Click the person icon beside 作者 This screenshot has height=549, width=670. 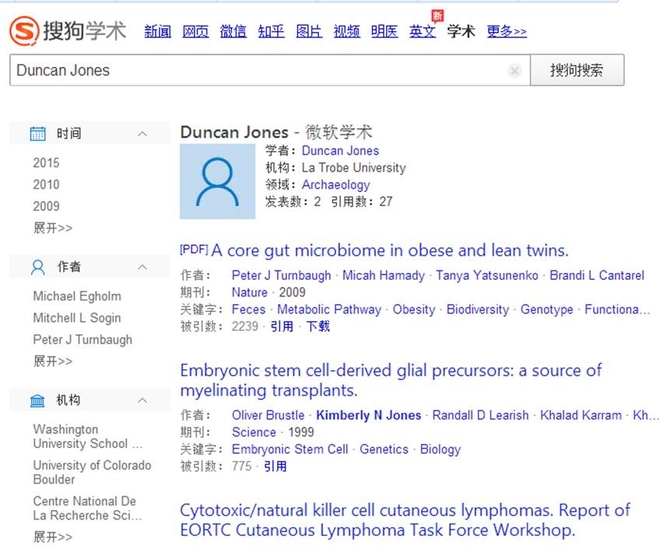38,267
